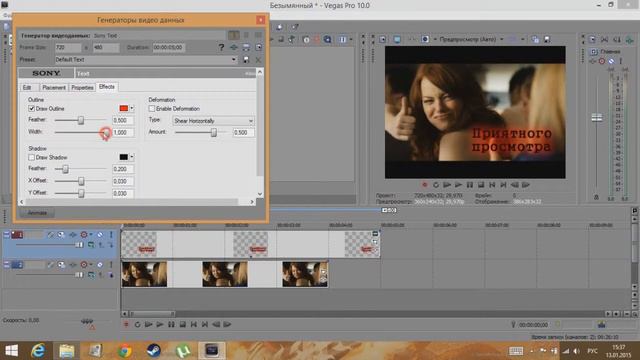The height and width of the screenshot is (360, 640).
Task: Click the Match Event Length icon beside help
Action: coord(234,47)
